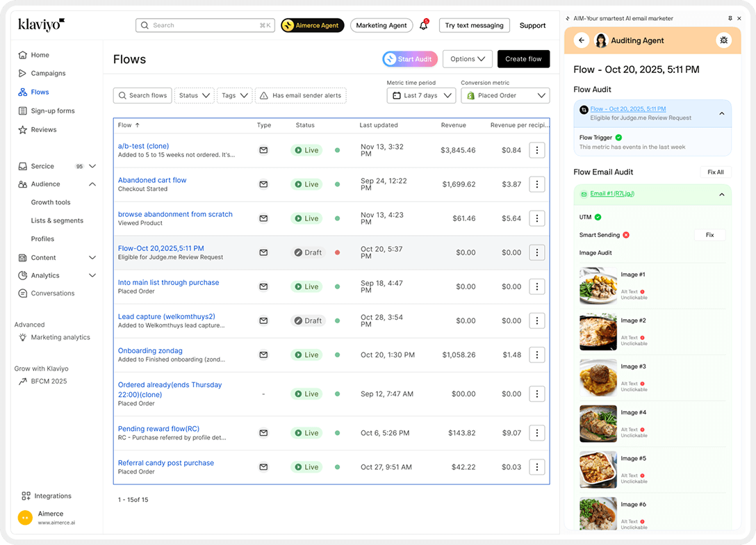Click the back arrow in Auditing Agent

[582, 40]
